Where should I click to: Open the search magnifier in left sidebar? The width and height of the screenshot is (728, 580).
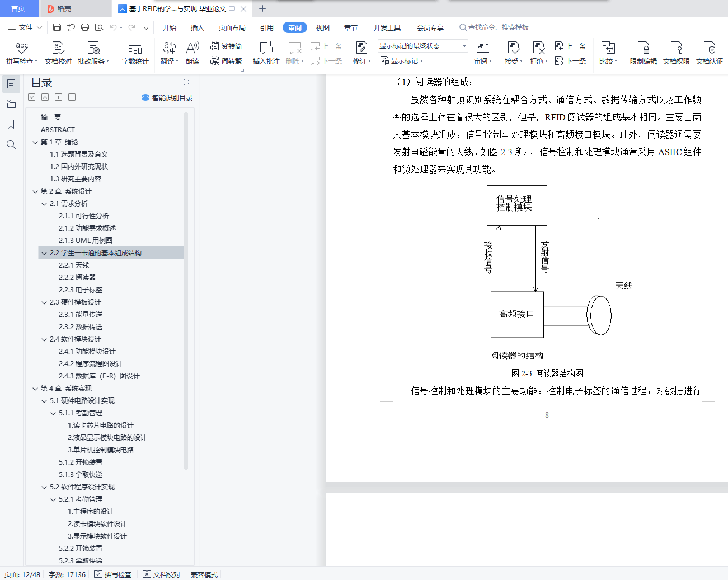pos(11,144)
